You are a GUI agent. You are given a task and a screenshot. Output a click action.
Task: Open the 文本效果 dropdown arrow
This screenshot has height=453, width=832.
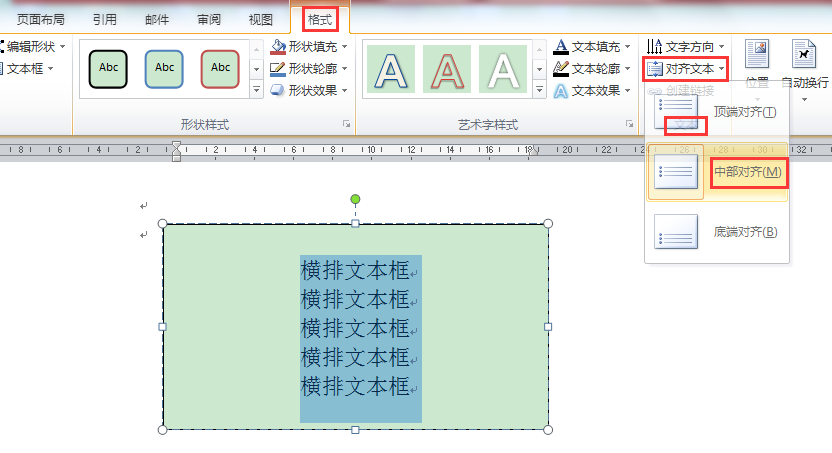click(628, 91)
